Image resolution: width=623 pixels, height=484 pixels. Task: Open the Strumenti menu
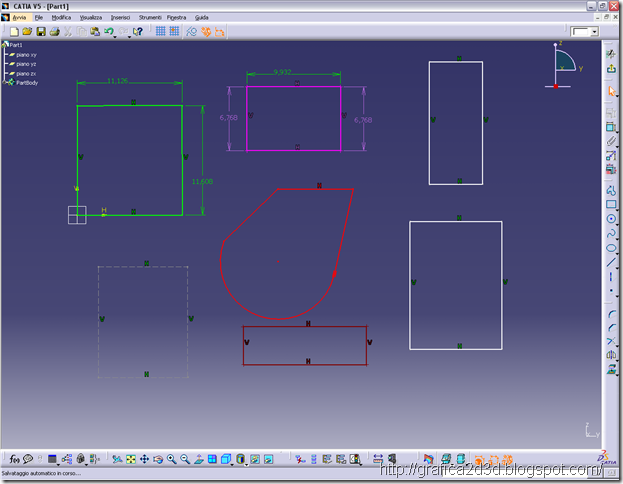click(x=150, y=17)
